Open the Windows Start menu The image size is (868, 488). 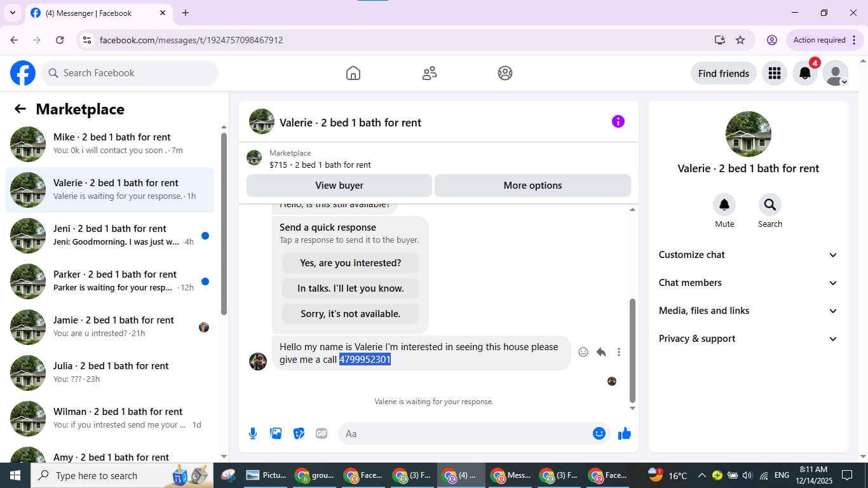pos(15,475)
